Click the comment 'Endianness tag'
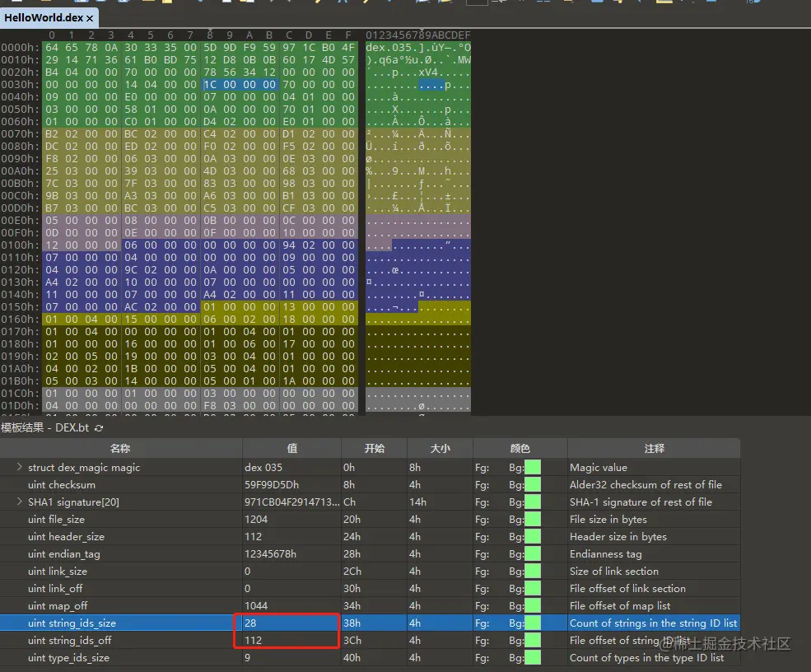811x672 pixels. [606, 554]
